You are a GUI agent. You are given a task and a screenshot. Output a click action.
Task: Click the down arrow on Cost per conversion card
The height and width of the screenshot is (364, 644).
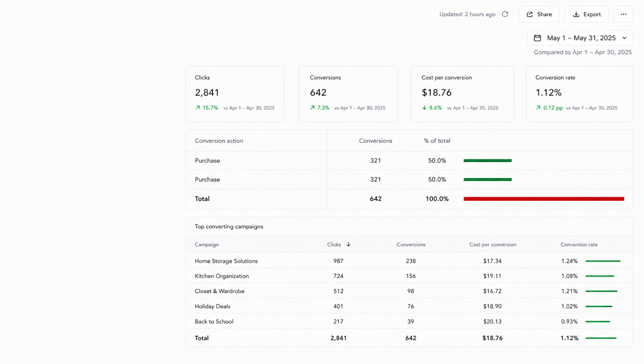424,108
